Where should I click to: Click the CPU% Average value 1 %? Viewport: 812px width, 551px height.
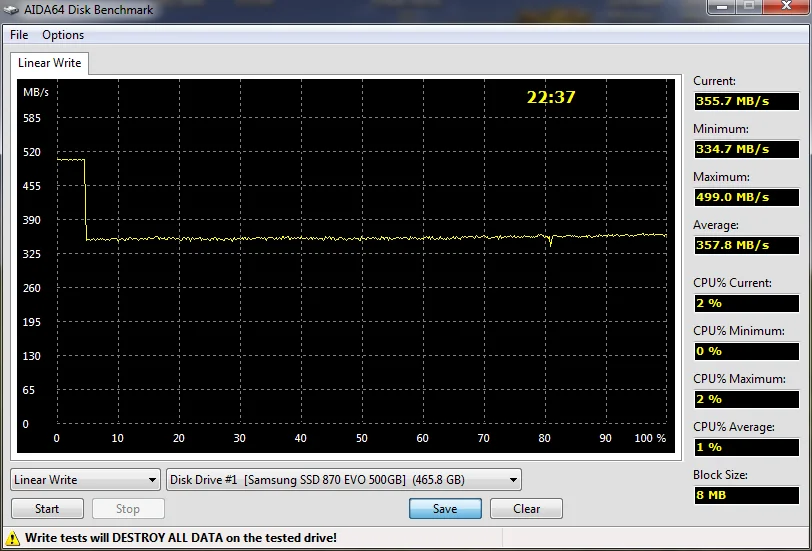pos(746,447)
